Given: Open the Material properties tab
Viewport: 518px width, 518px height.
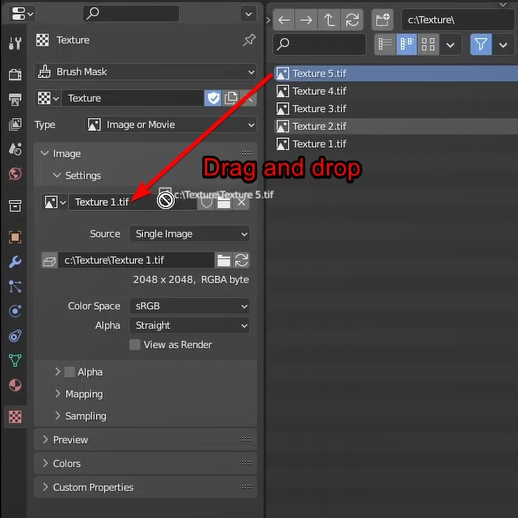Looking at the screenshot, I should (15, 385).
